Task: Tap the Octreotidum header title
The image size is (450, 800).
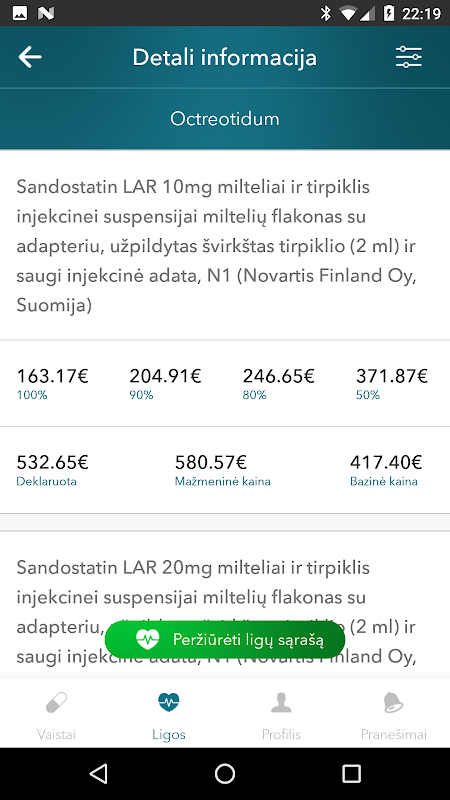Action: click(225, 119)
